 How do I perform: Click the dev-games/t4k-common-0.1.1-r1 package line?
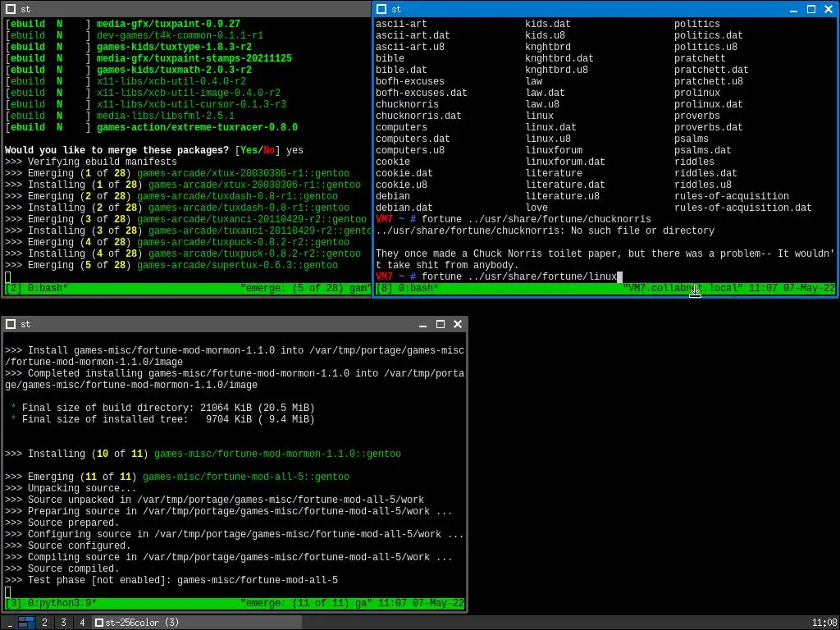180,35
